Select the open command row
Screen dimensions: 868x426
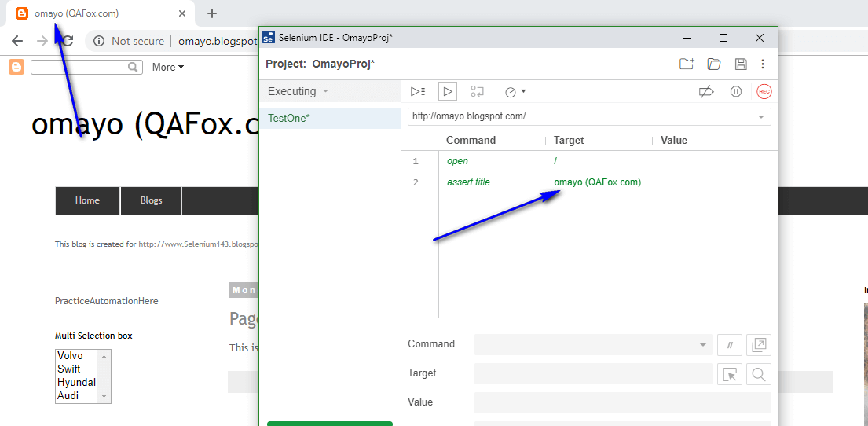pos(590,161)
